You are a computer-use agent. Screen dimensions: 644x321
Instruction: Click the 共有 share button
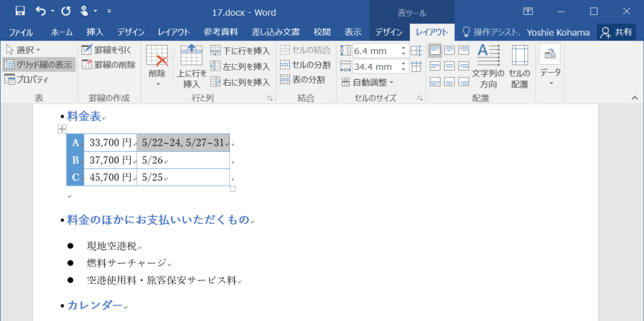click(616, 32)
